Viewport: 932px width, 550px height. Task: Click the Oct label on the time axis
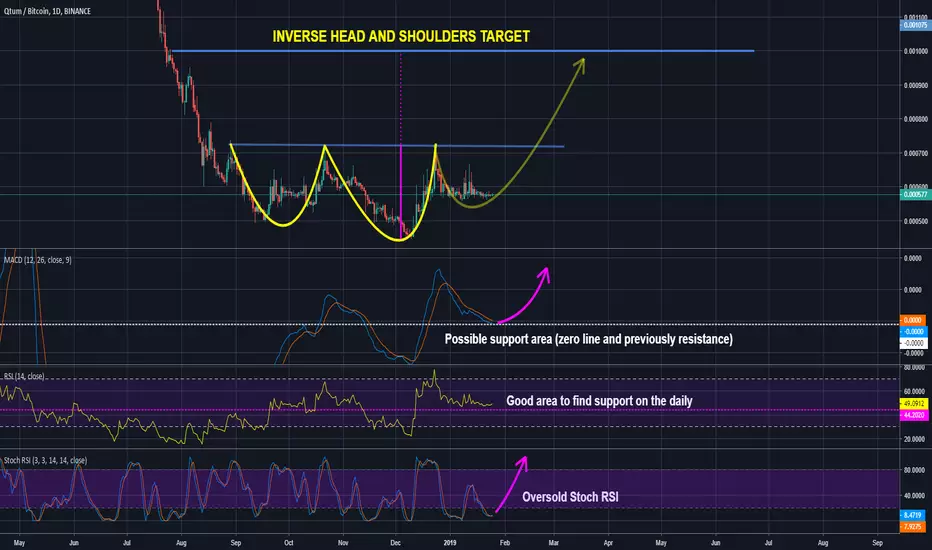pyautogui.click(x=289, y=543)
